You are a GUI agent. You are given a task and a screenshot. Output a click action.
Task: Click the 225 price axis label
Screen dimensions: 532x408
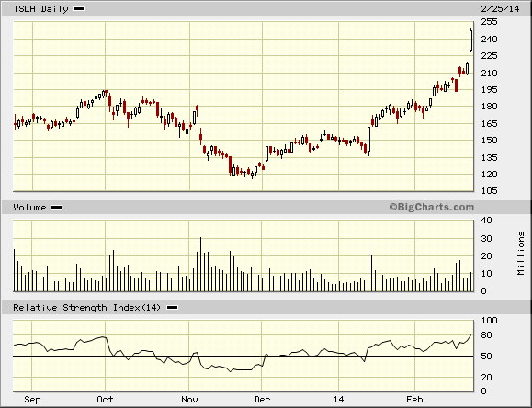(x=489, y=56)
